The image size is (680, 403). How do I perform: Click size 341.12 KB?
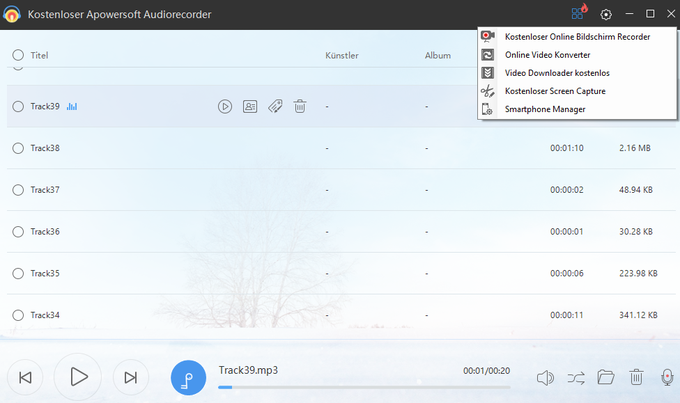pos(638,315)
